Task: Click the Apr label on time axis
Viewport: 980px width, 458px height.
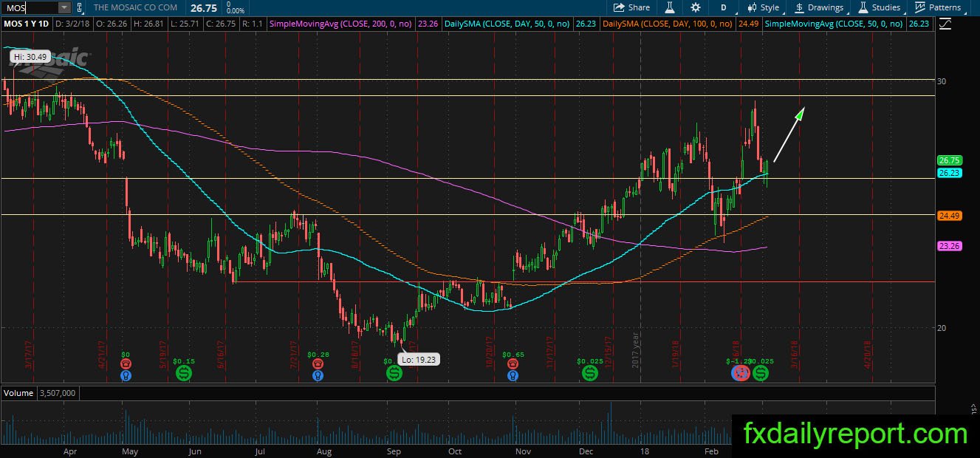Action: pyautogui.click(x=70, y=451)
